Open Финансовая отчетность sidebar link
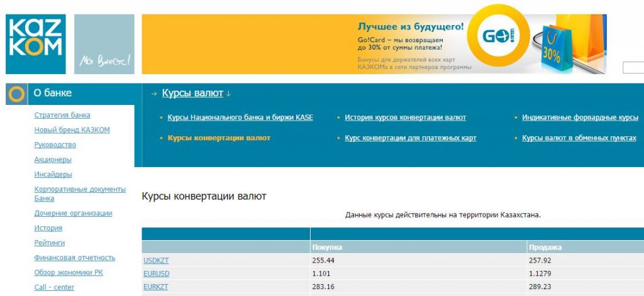 75,258
